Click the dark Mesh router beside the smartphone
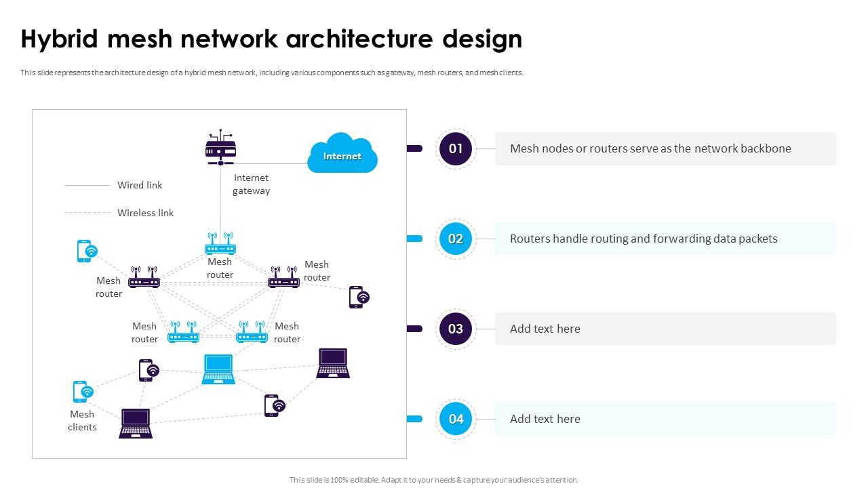Viewport: 868px width, 488px height. [x=283, y=277]
